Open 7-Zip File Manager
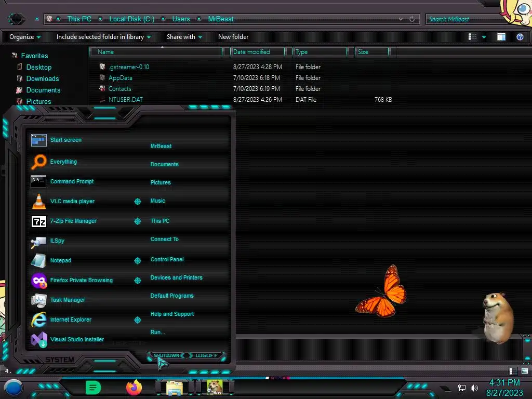This screenshot has height=399, width=532. coord(64,221)
